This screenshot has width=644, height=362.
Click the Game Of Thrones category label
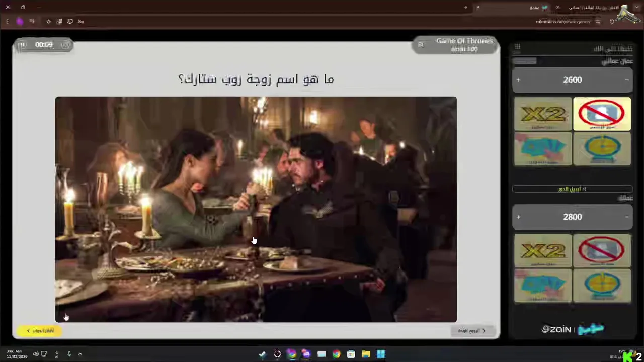464,41
